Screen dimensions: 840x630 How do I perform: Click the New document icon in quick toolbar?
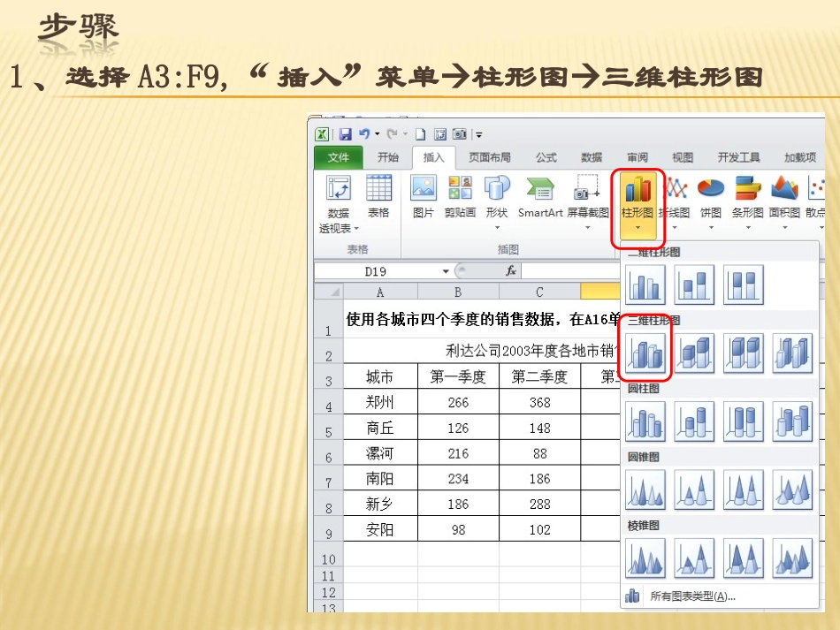(421, 133)
